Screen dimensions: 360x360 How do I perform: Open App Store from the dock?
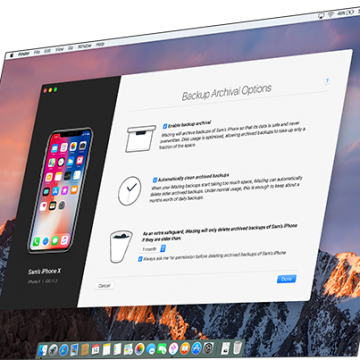pyautogui.click(x=197, y=347)
